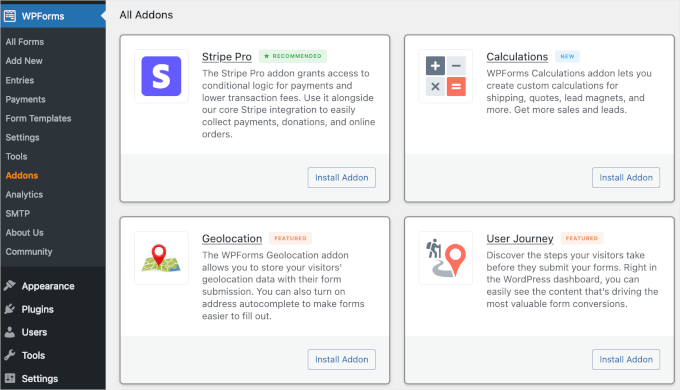Open the Appearance admin menu

[48, 286]
